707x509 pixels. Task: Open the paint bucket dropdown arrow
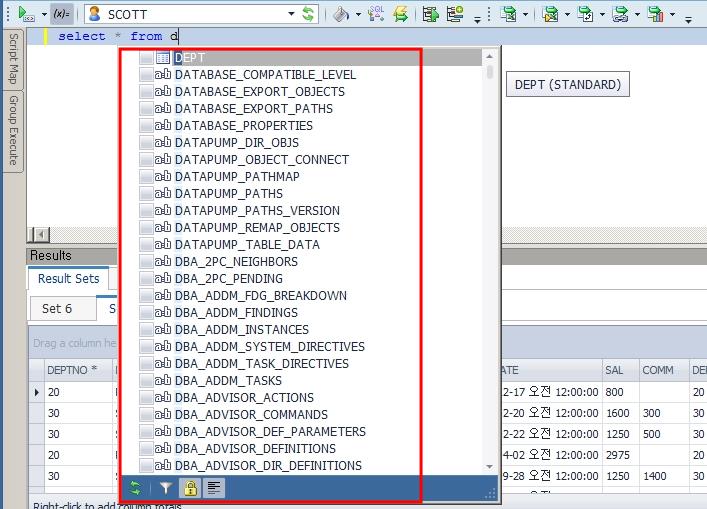(356, 15)
